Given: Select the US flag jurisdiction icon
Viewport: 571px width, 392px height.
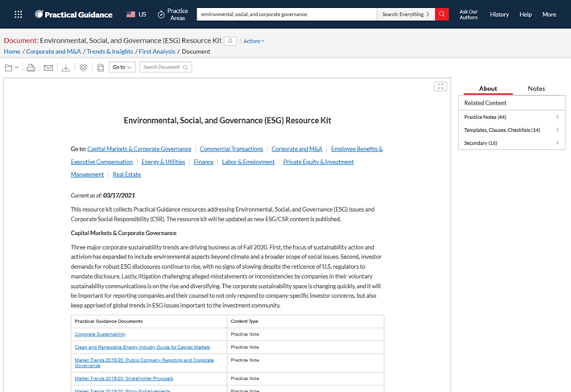Looking at the screenshot, I should coord(130,14).
